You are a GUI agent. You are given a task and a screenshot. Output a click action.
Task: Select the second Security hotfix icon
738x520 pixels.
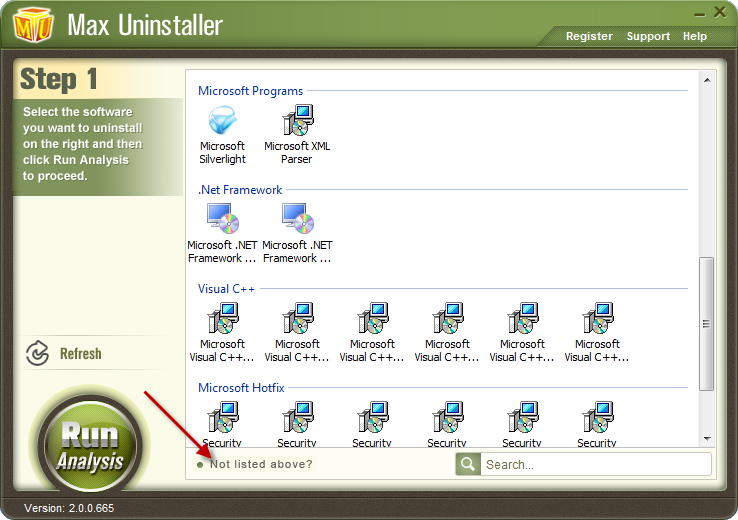[x=298, y=417]
